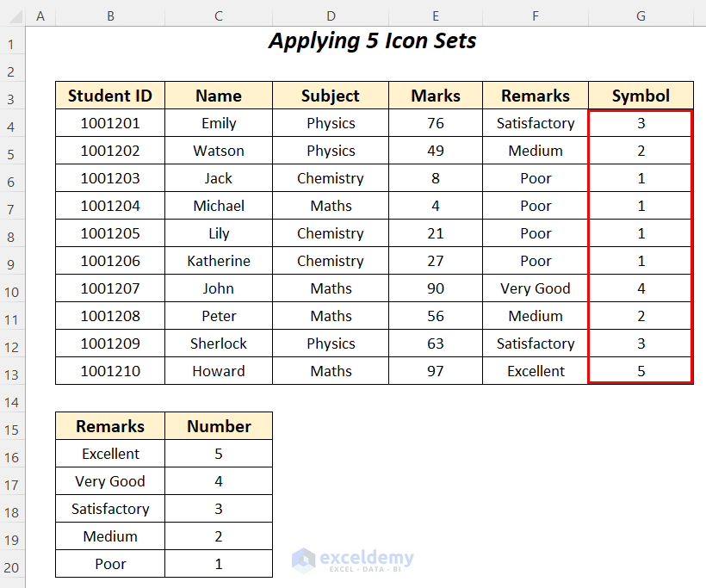Select row 13 header
This screenshot has height=588, width=706.
point(12,371)
